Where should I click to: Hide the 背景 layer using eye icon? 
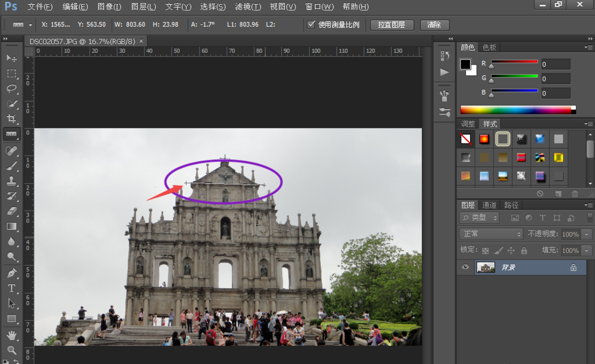[465, 268]
